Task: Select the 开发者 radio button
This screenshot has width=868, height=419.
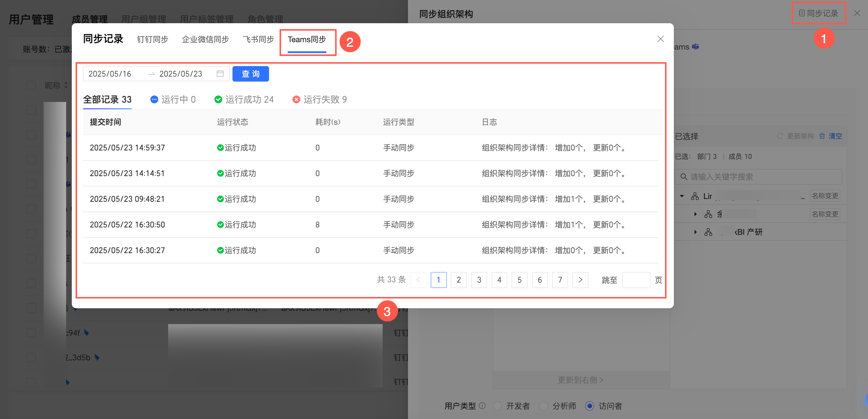Action: click(x=497, y=406)
